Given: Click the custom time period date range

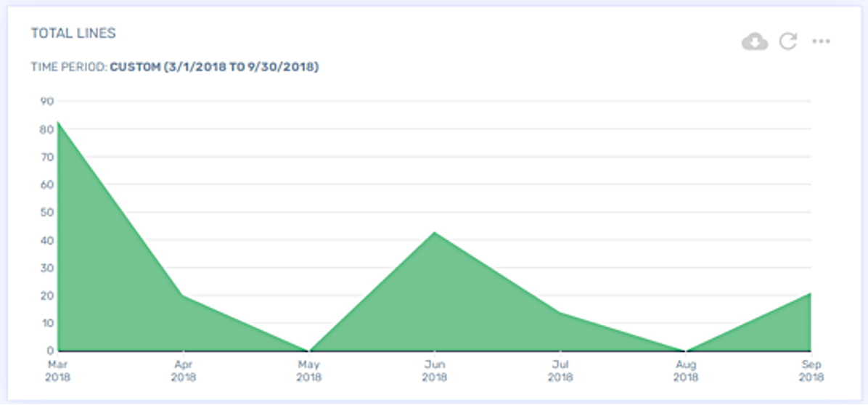Looking at the screenshot, I should tap(214, 67).
